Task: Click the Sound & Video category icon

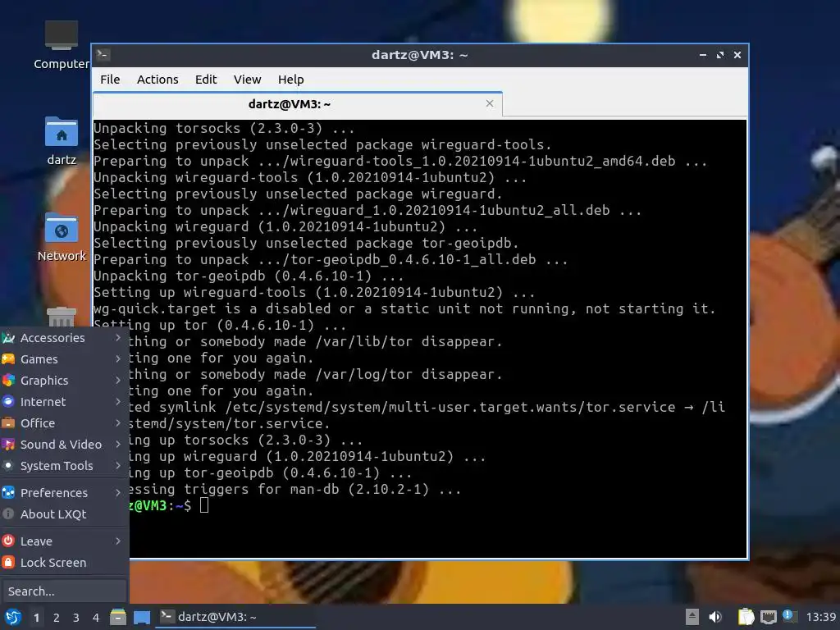Action: tap(8, 445)
